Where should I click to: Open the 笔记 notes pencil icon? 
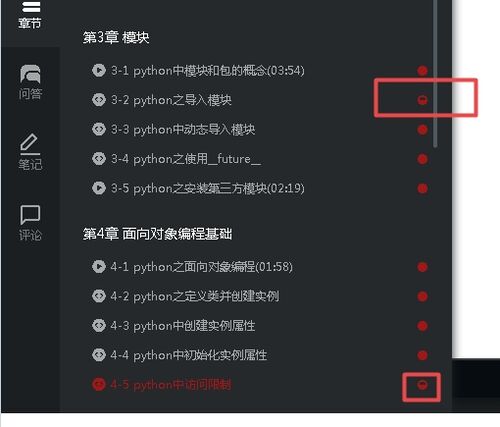click(30, 152)
